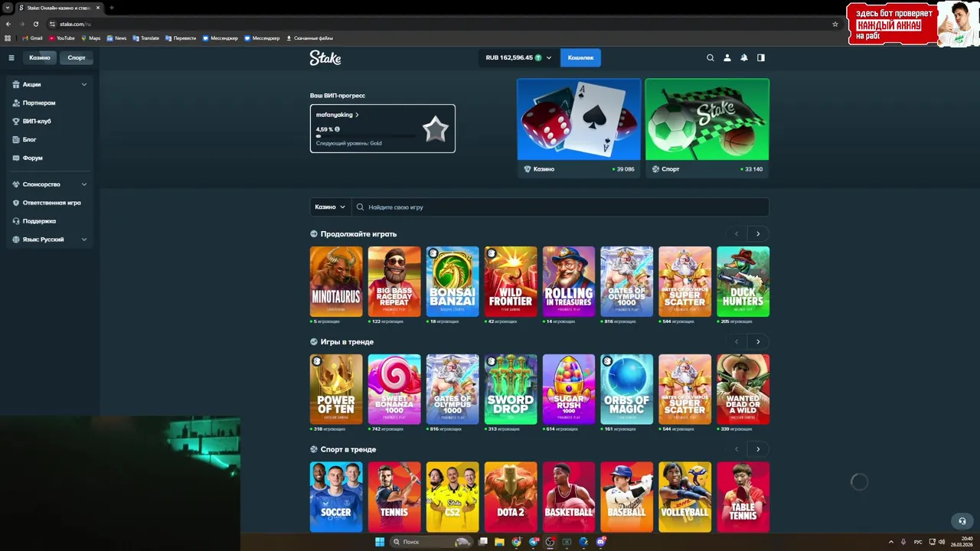Image resolution: width=980 pixels, height=551 pixels.
Task: Bookmark this page with star icon
Action: click(x=835, y=24)
